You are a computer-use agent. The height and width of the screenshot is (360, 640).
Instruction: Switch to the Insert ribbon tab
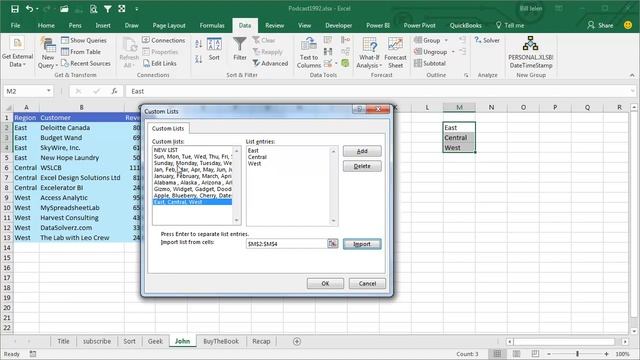103,25
